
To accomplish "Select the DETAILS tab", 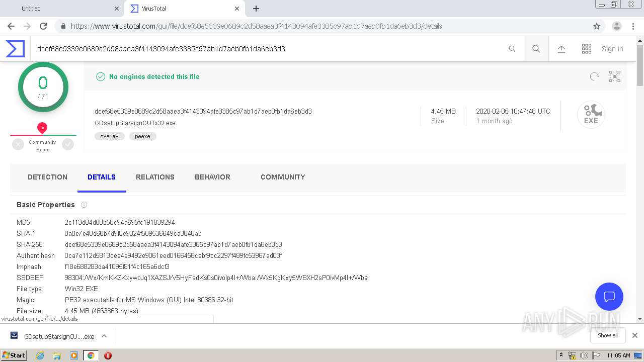I will [102, 177].
